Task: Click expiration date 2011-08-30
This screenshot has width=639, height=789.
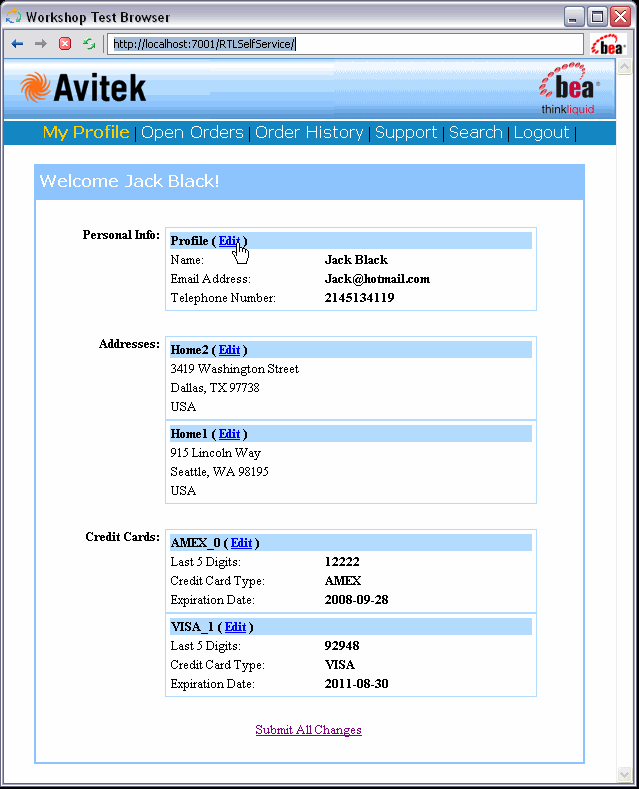Action: pos(356,684)
